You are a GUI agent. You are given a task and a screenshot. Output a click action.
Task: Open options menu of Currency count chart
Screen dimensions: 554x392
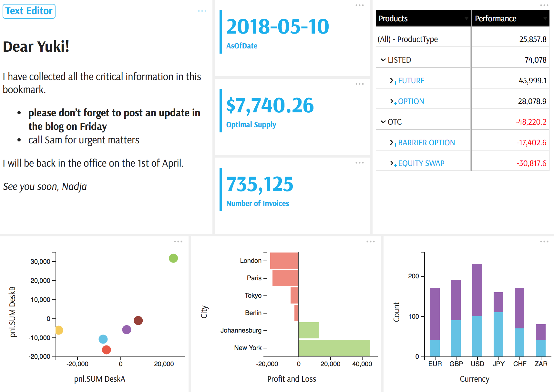tap(544, 242)
